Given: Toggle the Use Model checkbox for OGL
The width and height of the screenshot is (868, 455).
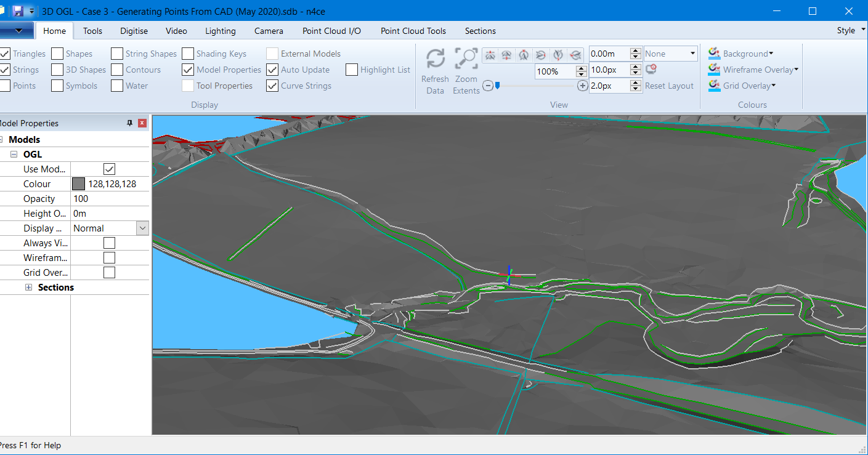Looking at the screenshot, I should [x=109, y=169].
